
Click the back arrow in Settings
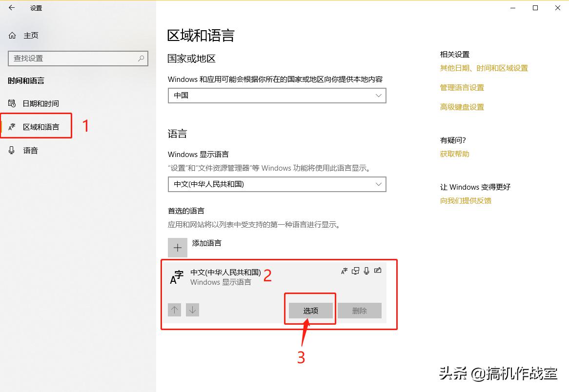tap(11, 8)
